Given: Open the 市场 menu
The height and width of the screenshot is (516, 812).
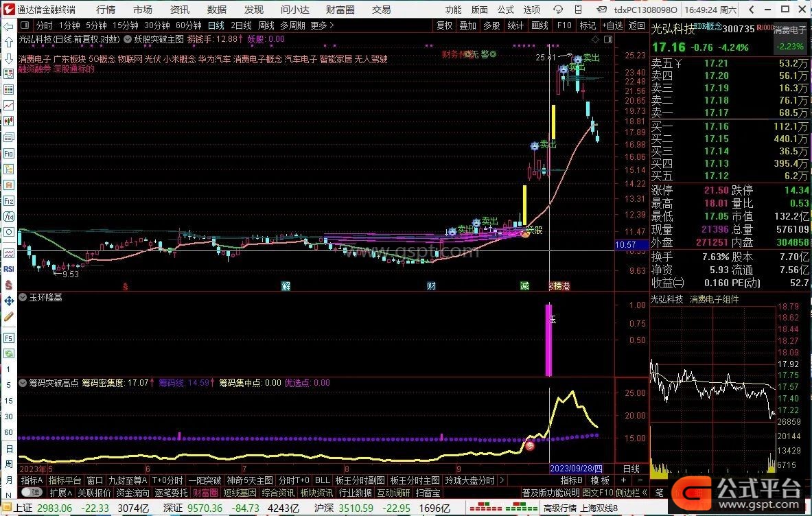Looking at the screenshot, I should 142,10.
